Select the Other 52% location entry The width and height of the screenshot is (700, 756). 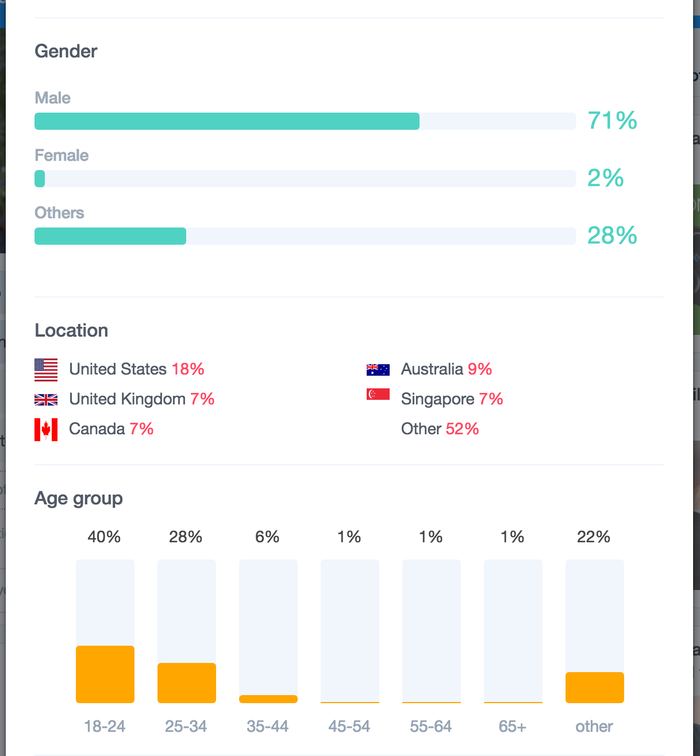pos(440,429)
